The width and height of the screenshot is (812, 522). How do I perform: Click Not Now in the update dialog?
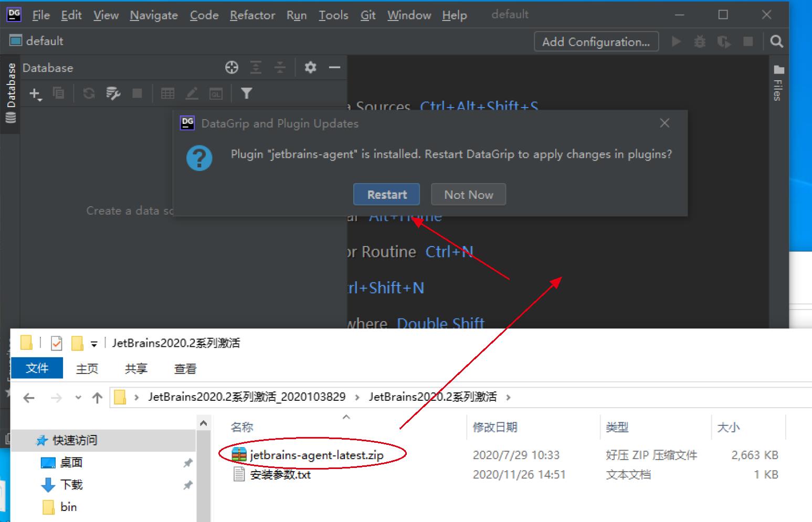[468, 195]
